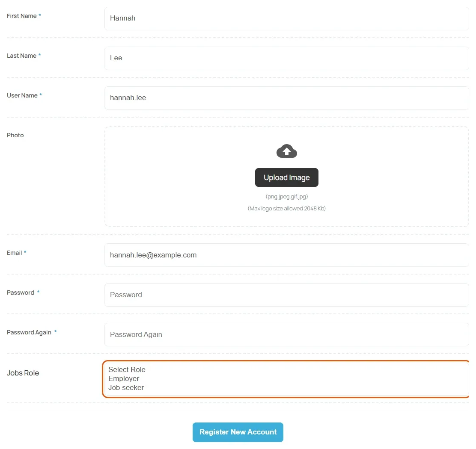Click the User Name label
Viewport: 476px width, 449px height.
pos(22,95)
